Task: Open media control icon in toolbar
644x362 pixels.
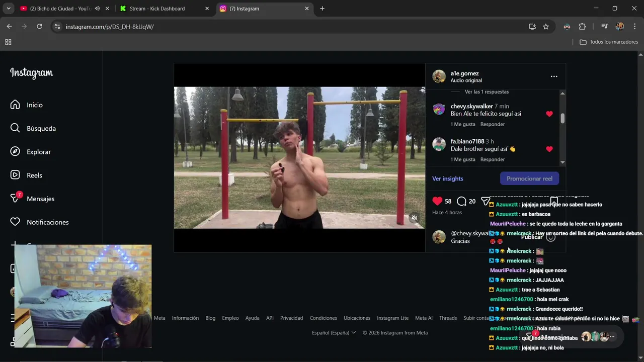Action: pos(604,27)
